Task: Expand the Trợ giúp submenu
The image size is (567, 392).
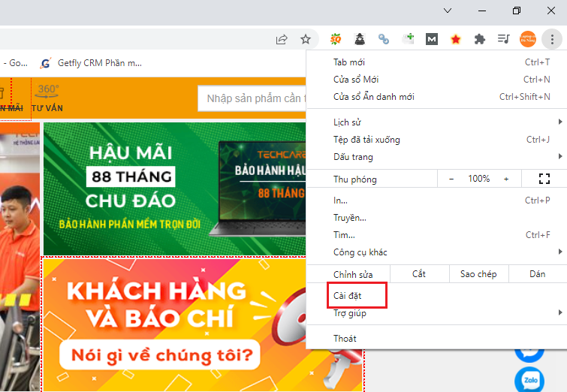Action: point(436,313)
